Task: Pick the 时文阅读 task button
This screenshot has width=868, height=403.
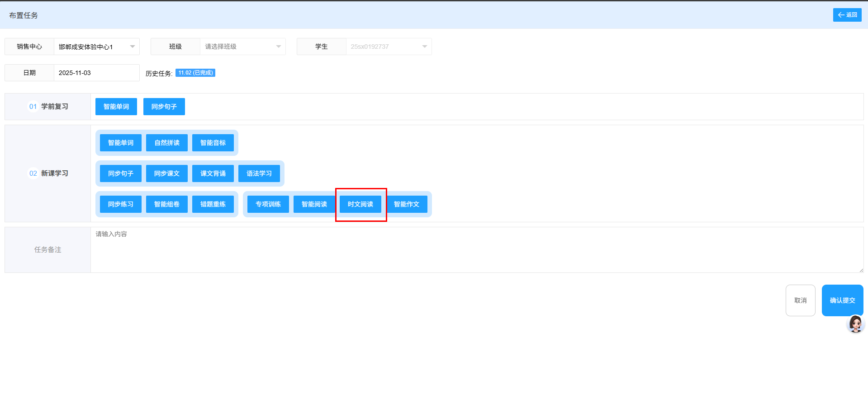Action: click(360, 204)
